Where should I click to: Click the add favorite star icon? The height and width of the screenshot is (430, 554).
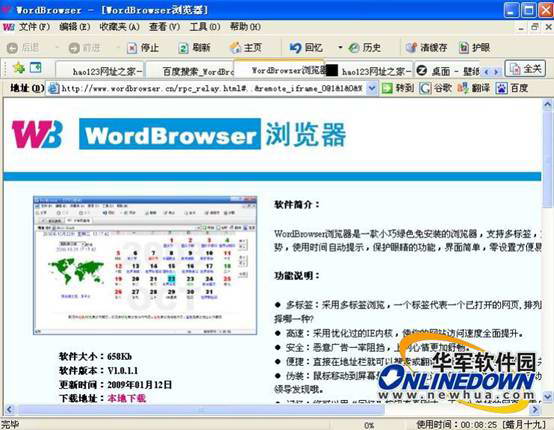click(x=18, y=67)
